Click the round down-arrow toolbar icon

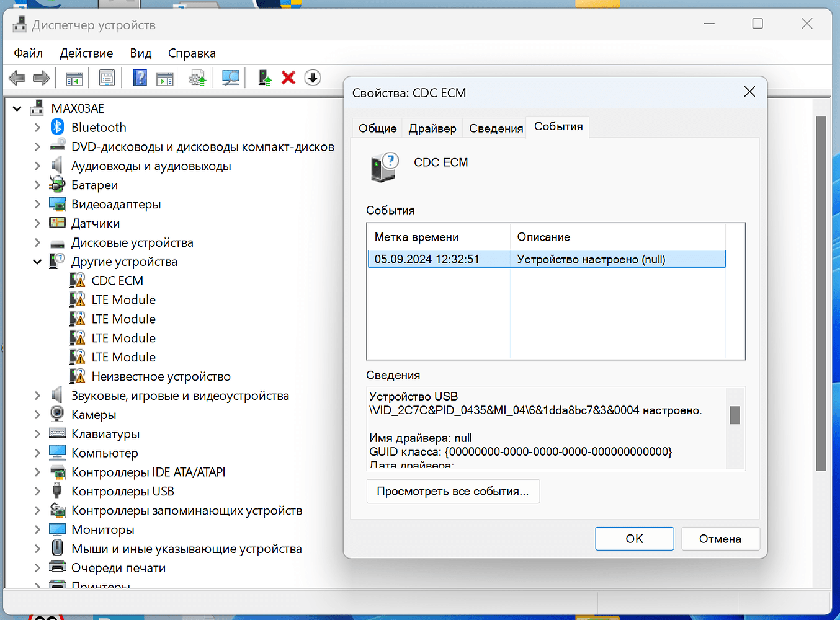click(313, 78)
